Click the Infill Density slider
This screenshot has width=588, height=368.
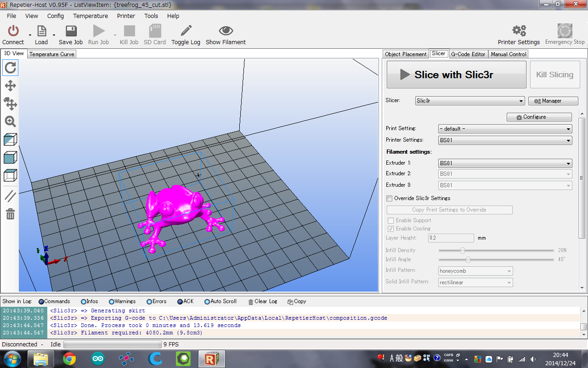[x=463, y=250]
